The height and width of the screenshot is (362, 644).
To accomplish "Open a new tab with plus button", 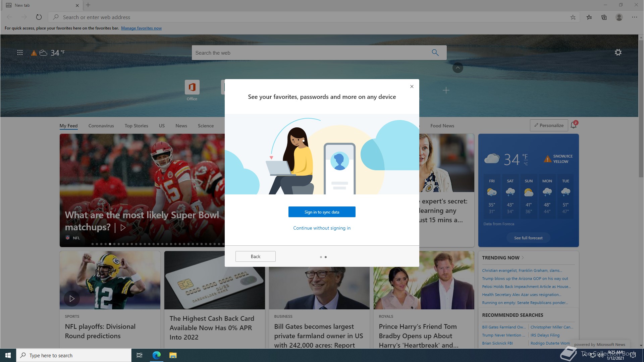I will click(x=88, y=5).
